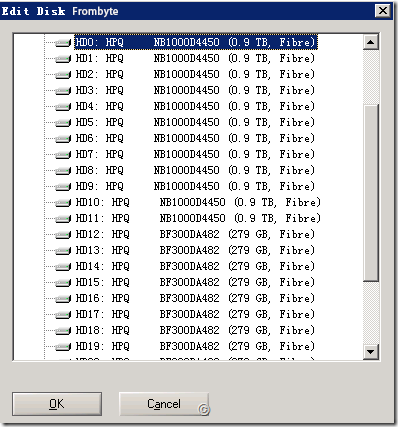The width and height of the screenshot is (398, 427).
Task: Select HD9 0.9 TB entry
Action: point(195,186)
